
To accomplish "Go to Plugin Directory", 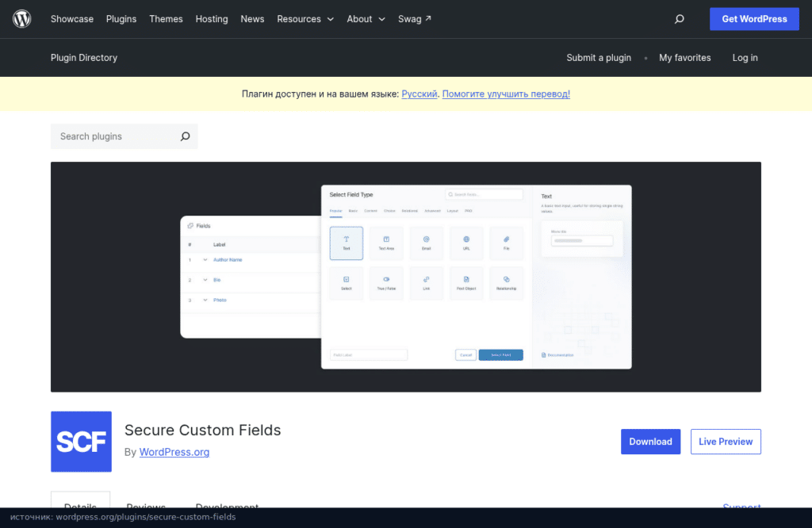I will coord(84,57).
